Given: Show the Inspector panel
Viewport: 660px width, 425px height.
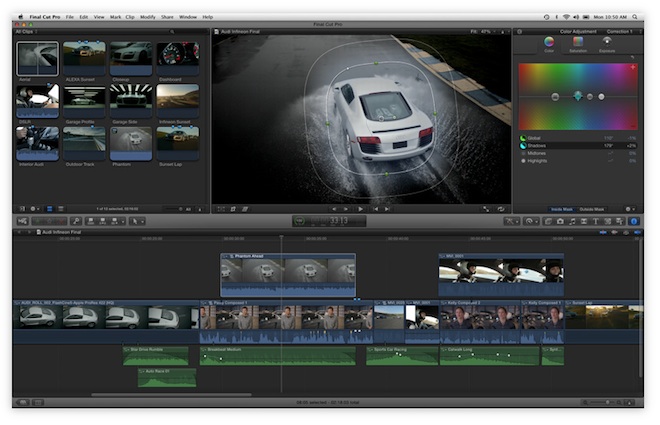Looking at the screenshot, I should (635, 221).
